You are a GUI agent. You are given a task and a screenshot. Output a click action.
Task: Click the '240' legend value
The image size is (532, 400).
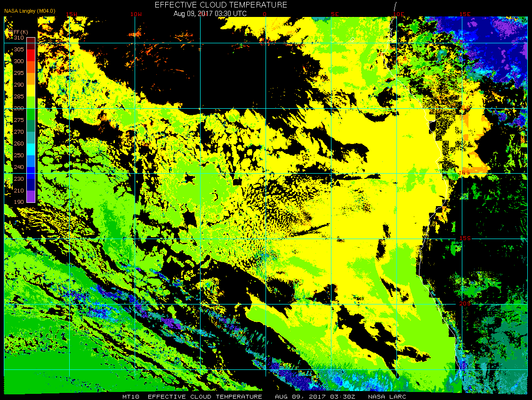pos(19,167)
